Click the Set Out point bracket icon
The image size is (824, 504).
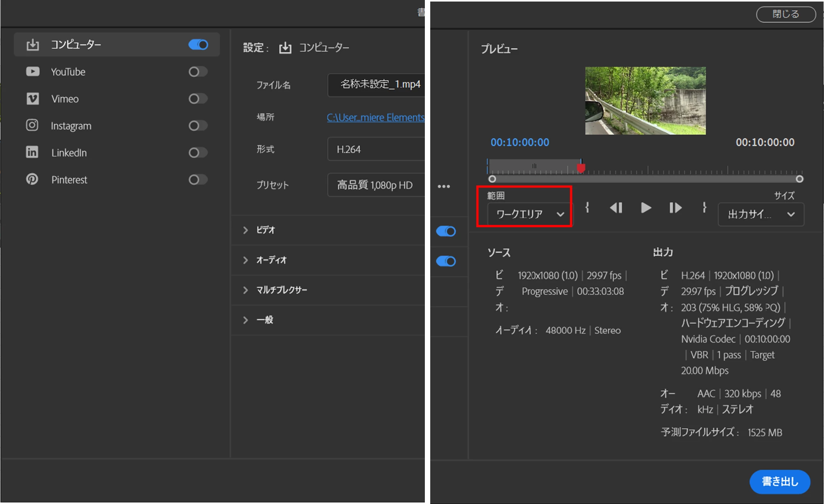tap(704, 208)
